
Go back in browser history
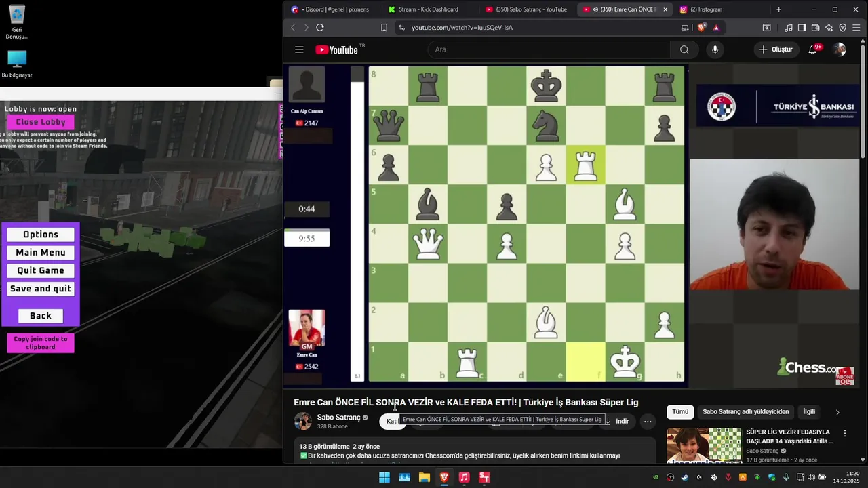(x=293, y=28)
